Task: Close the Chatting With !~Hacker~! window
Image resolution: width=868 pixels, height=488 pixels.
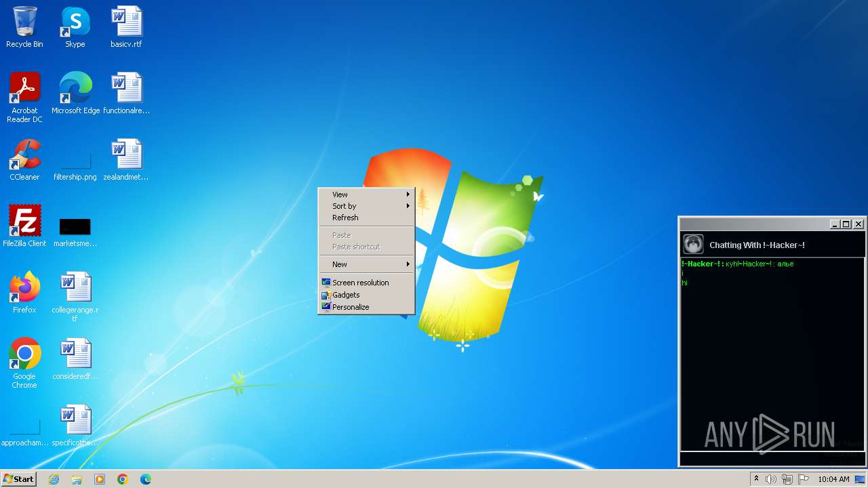Action: tap(859, 224)
